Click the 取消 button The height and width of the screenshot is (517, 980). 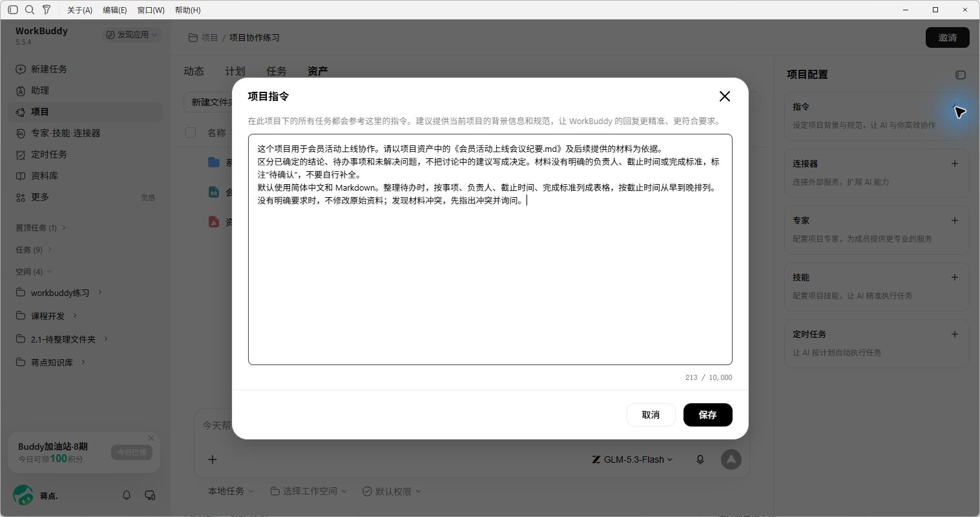coord(651,415)
